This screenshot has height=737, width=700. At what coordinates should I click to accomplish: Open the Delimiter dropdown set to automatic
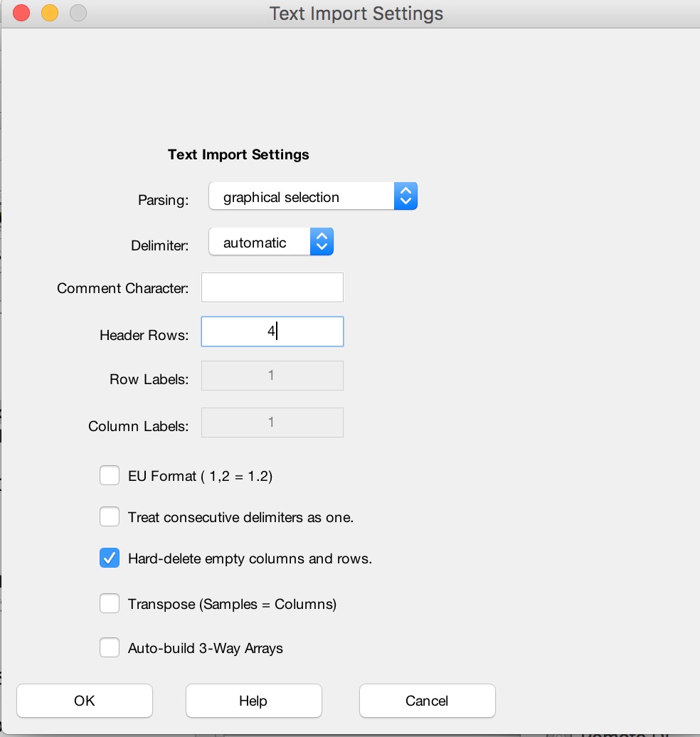click(x=260, y=243)
